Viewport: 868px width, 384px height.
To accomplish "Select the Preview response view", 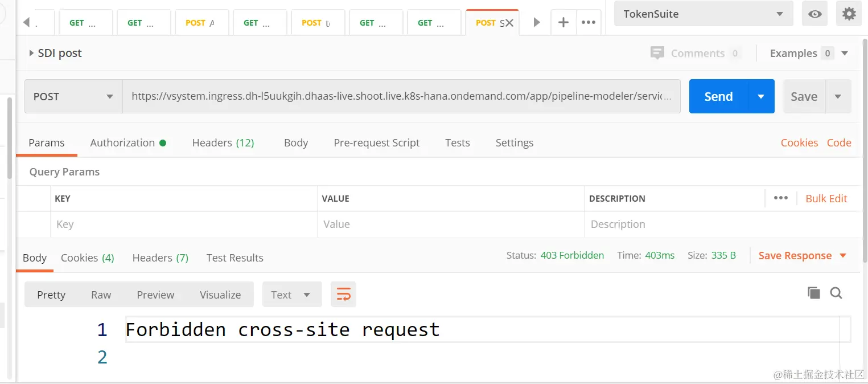I will click(155, 295).
